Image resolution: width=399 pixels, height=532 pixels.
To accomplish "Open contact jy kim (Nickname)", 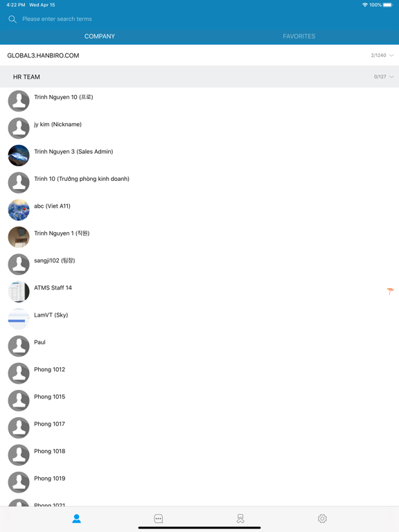I will click(x=199, y=128).
